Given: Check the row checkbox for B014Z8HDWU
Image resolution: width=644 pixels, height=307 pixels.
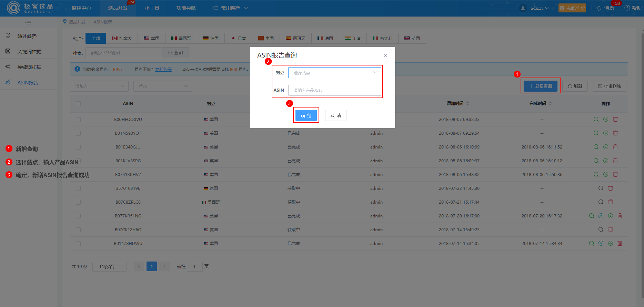Looking at the screenshot, I should pos(78,243).
